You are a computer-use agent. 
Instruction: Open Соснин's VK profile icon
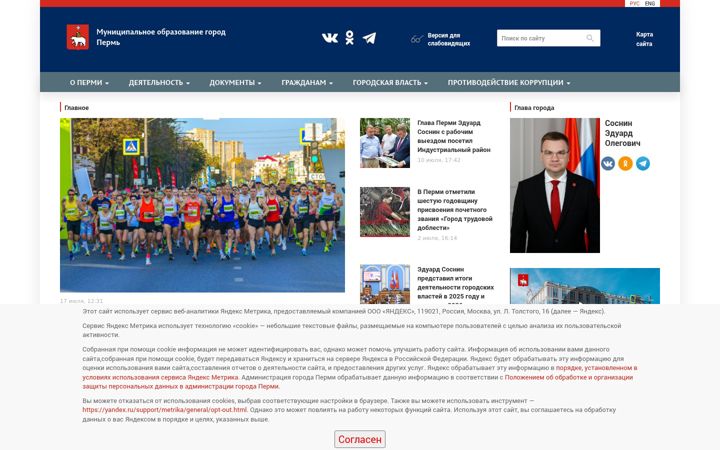point(608,163)
